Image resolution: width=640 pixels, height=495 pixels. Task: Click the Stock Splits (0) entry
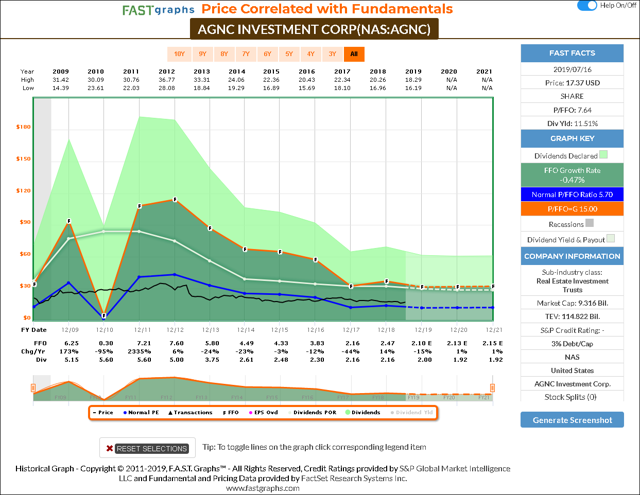point(570,397)
